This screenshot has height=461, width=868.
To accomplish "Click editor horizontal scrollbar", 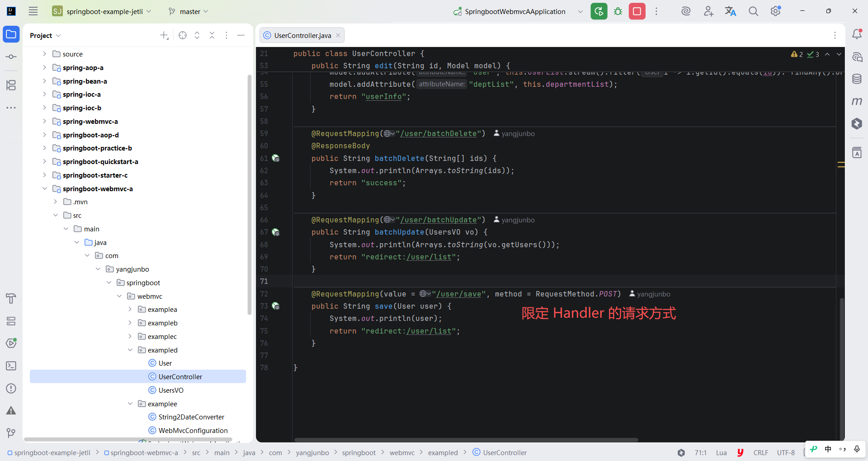I will (x=466, y=440).
